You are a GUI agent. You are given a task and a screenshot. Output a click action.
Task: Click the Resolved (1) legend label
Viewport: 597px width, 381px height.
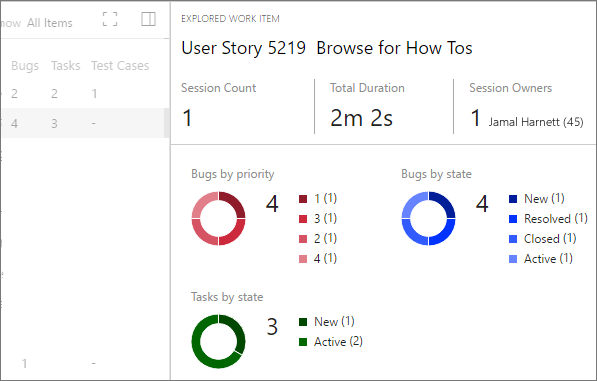(x=556, y=219)
